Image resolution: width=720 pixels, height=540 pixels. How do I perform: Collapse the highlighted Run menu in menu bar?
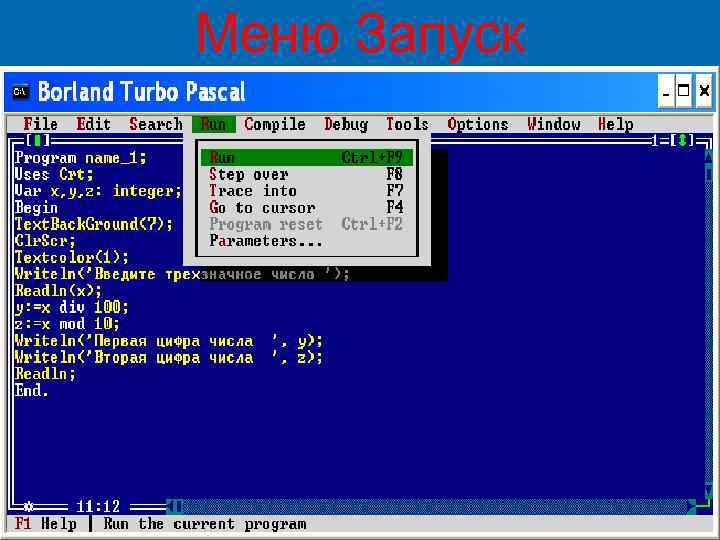[214, 124]
